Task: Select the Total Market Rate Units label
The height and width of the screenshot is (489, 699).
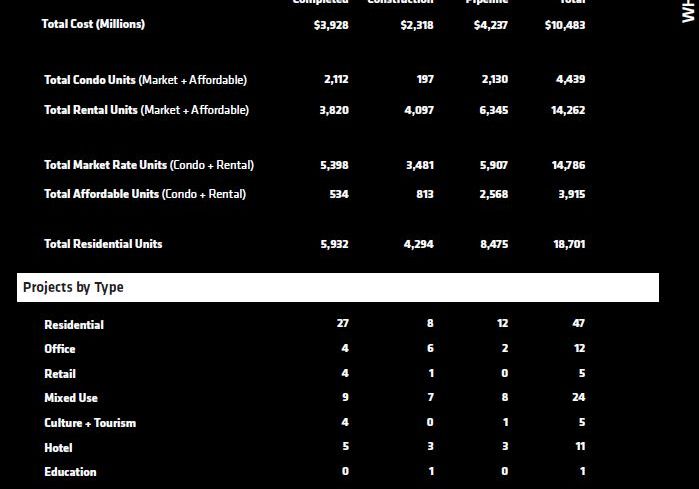Action: (149, 165)
